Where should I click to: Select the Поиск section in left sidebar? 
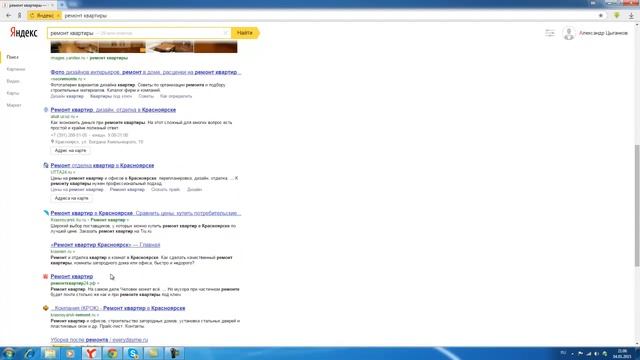click(13, 57)
